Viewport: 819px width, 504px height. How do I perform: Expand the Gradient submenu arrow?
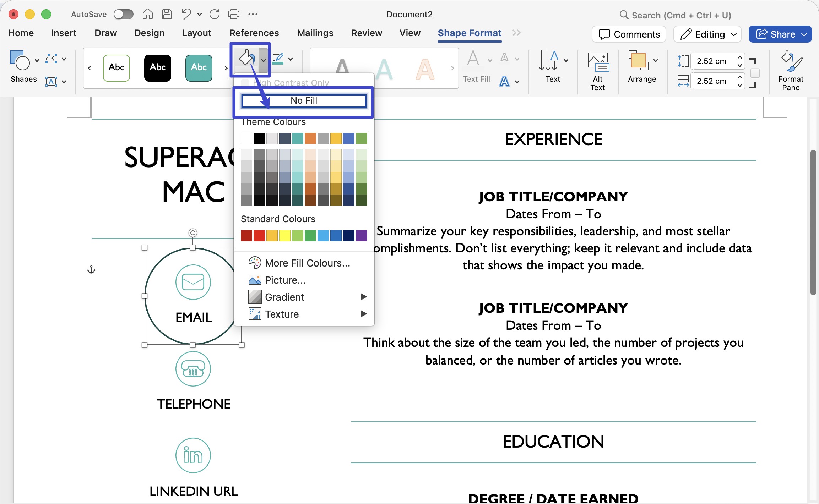tap(363, 297)
